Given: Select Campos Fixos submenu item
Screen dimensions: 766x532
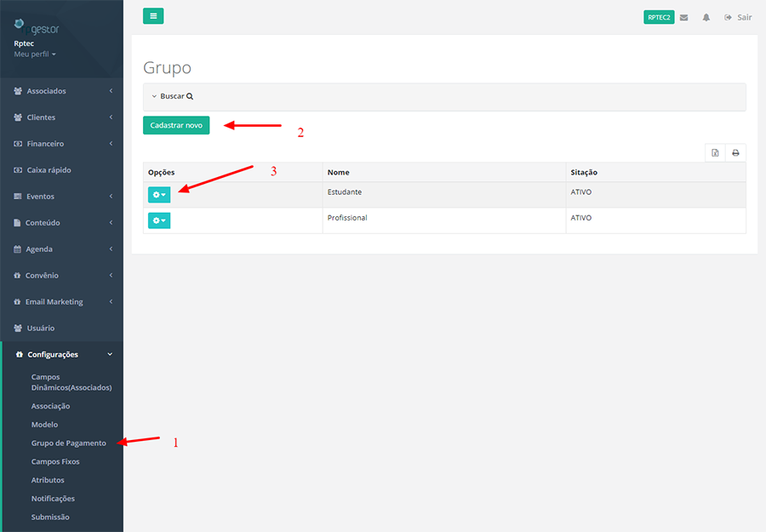Looking at the screenshot, I should tap(55, 461).
